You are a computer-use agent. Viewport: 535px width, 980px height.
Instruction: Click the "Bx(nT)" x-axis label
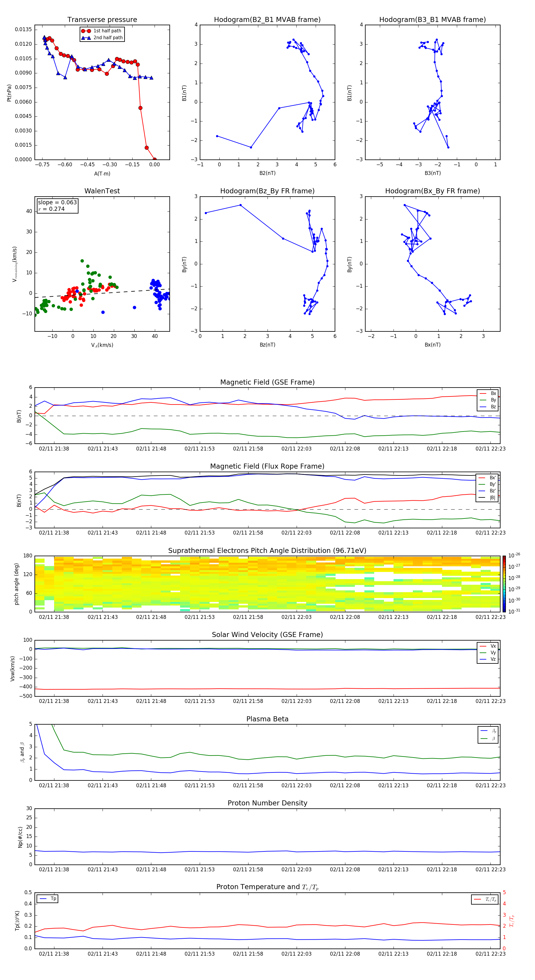432,345
